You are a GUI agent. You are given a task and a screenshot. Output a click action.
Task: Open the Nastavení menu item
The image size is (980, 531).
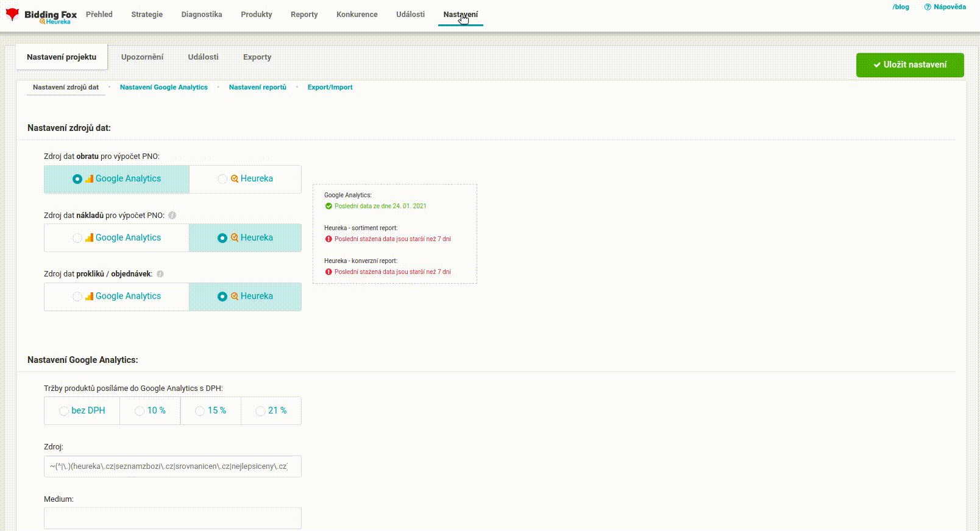pyautogui.click(x=461, y=15)
